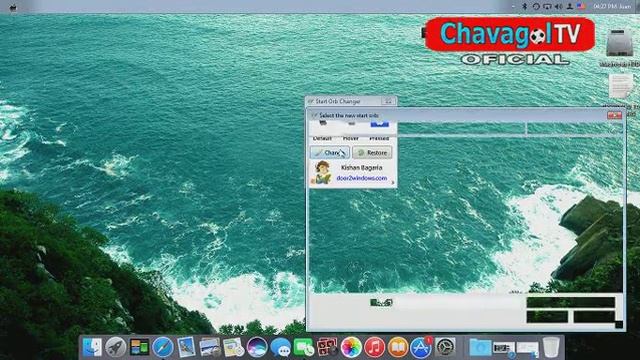640x360 pixels.
Task: Open the Photos app in dock
Action: [351, 347]
